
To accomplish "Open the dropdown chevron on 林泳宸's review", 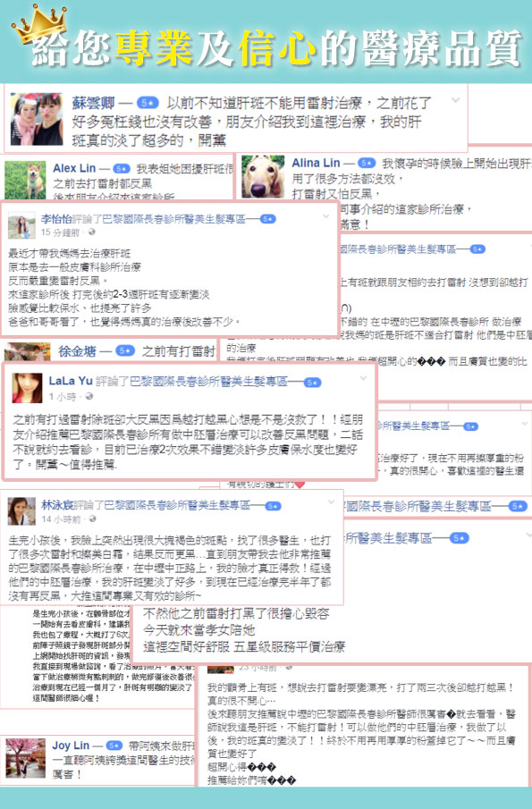I will pos(332,501).
